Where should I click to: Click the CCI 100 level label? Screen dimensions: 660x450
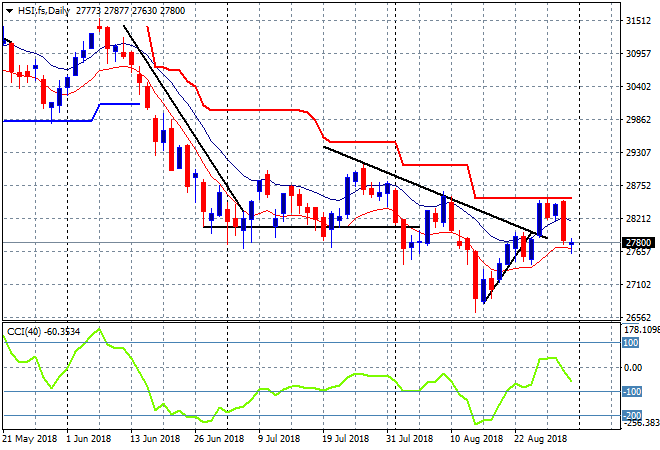tap(631, 343)
